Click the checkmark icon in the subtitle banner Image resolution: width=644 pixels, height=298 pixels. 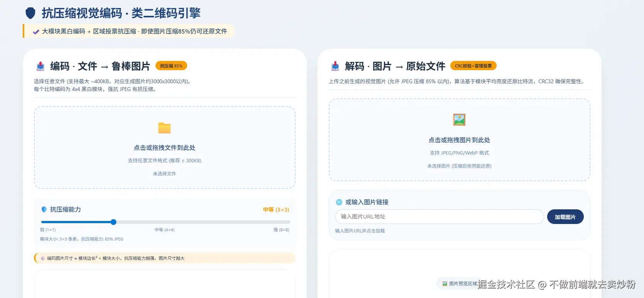click(36, 32)
